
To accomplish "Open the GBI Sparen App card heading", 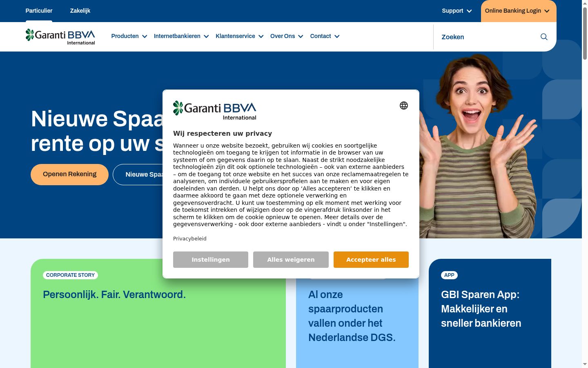I will click(481, 309).
